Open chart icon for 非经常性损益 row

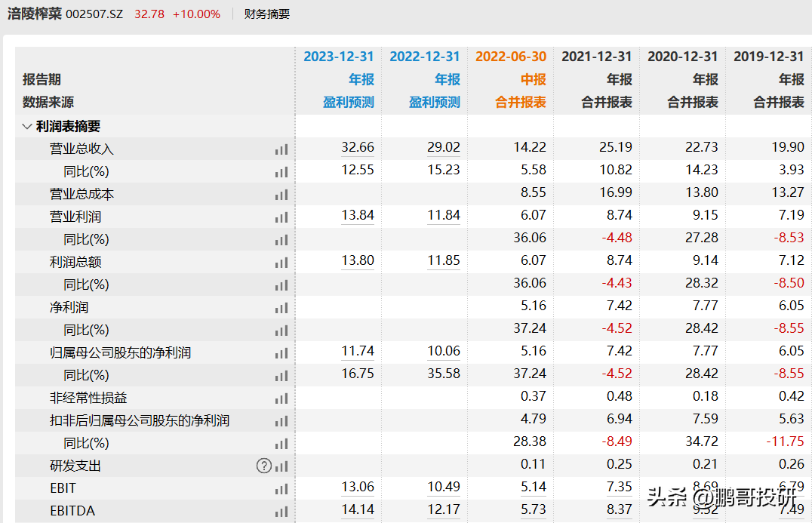281,398
